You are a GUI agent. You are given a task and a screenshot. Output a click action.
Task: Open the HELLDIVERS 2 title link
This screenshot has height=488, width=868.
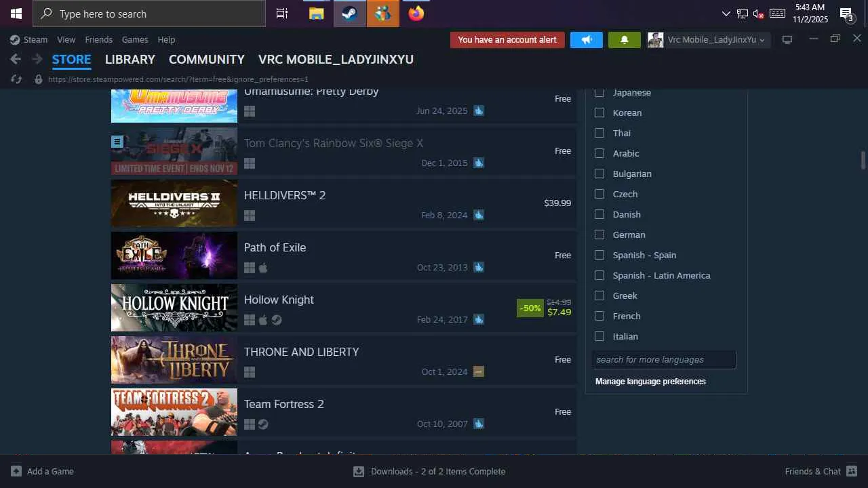tap(285, 195)
